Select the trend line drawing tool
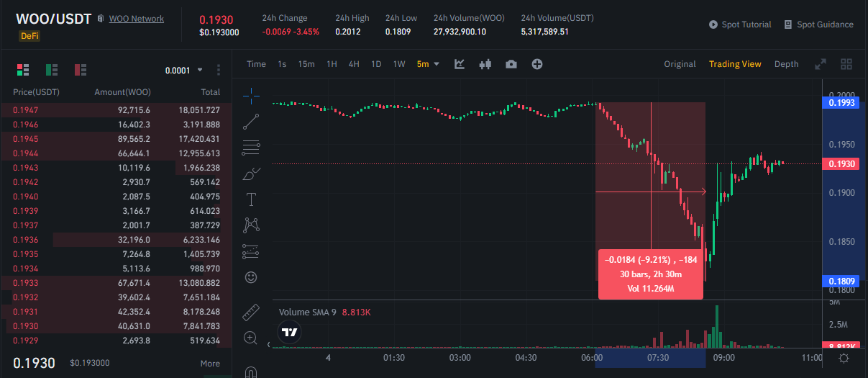Viewport: 868px width, 378px height. [251, 122]
